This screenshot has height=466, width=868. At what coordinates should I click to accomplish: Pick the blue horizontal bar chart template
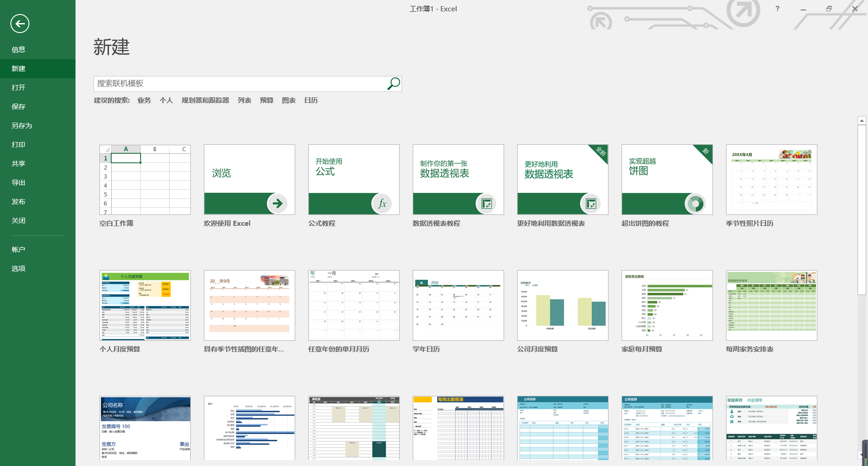(250, 428)
